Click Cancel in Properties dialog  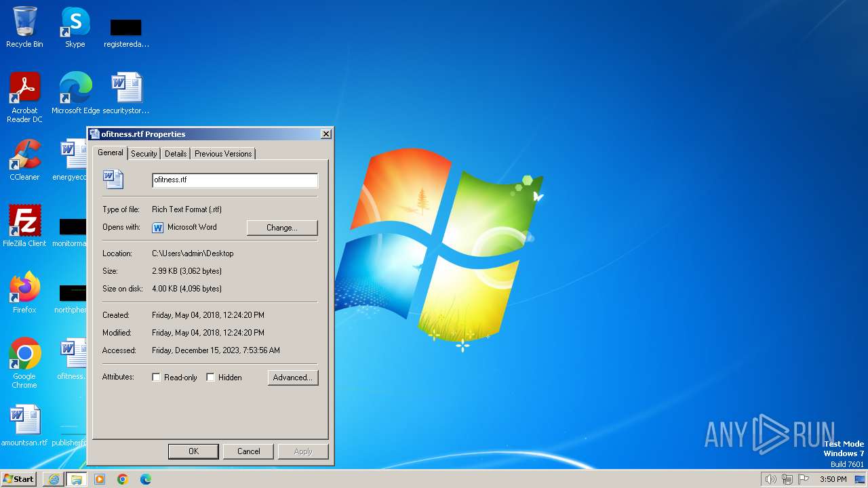[249, 451]
